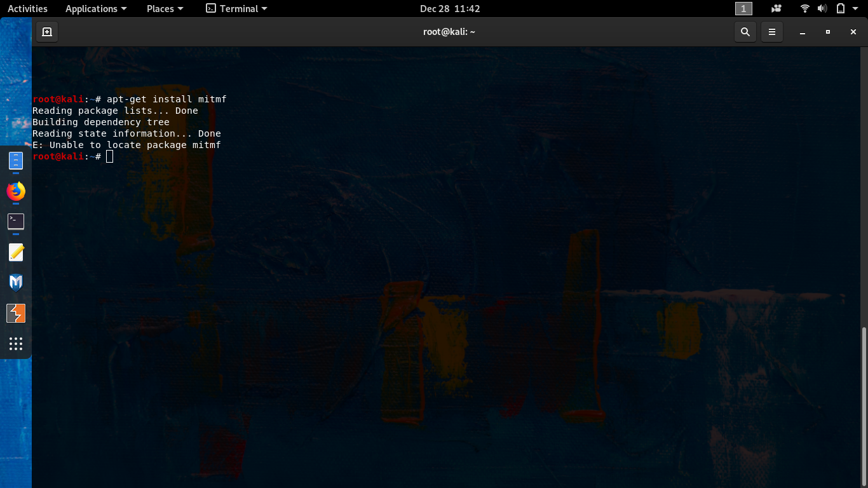The width and height of the screenshot is (868, 488).
Task: Open the text editor notepad icon
Action: click(x=16, y=252)
